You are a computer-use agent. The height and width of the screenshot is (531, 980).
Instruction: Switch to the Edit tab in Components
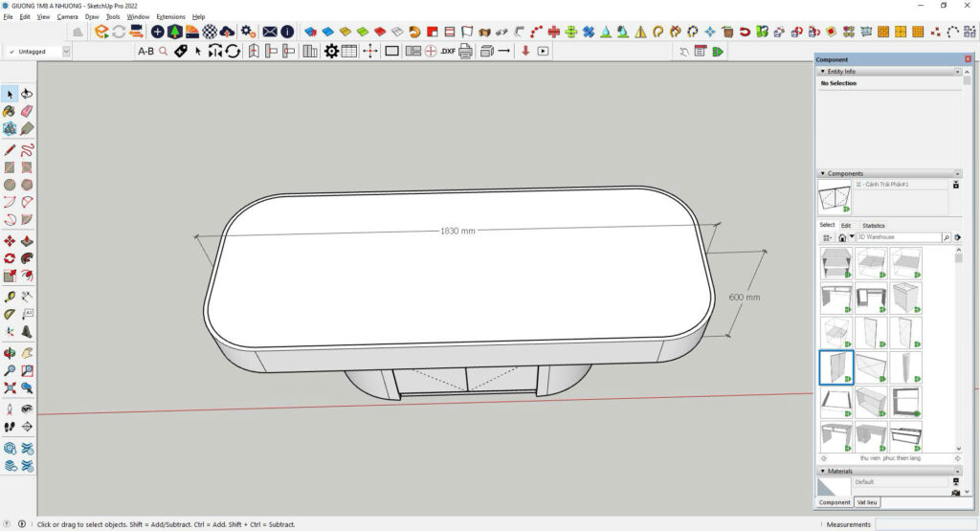846,226
